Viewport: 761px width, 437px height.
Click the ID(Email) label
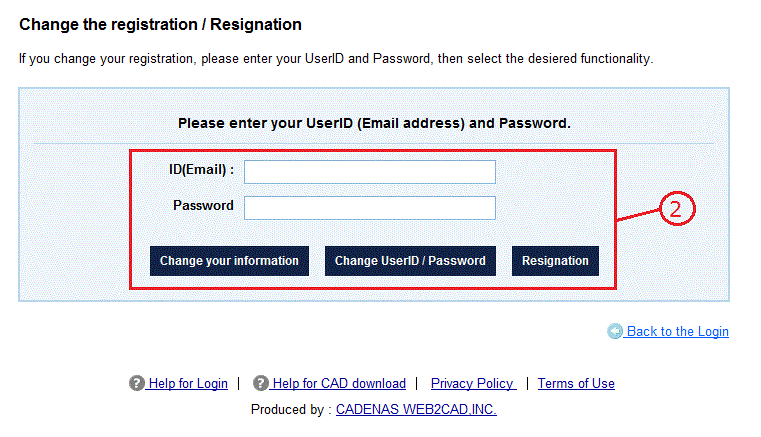pyautogui.click(x=201, y=170)
